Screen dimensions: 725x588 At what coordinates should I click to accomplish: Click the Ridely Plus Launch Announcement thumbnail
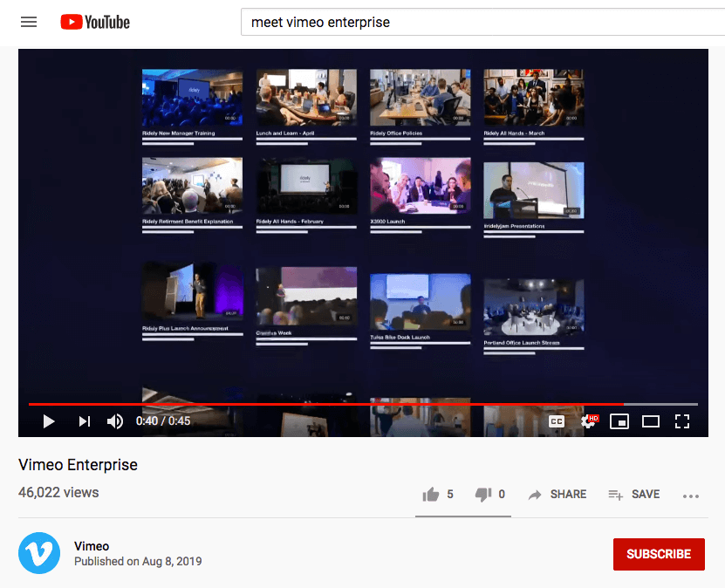click(x=192, y=292)
